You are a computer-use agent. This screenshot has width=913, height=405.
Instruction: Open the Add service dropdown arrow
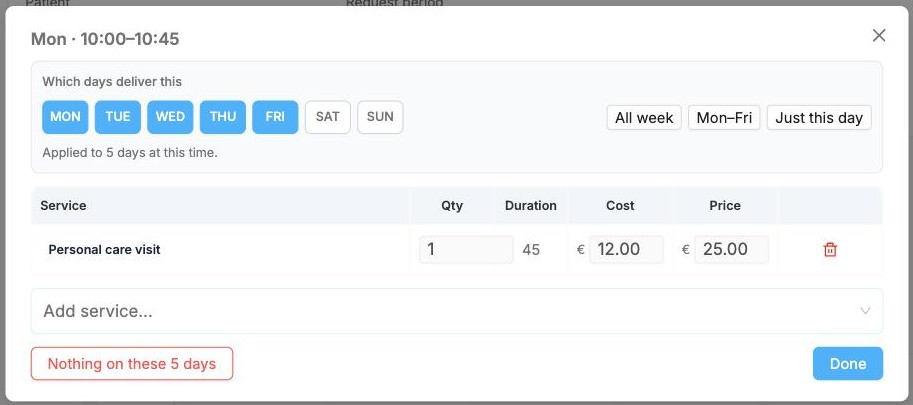(x=865, y=311)
